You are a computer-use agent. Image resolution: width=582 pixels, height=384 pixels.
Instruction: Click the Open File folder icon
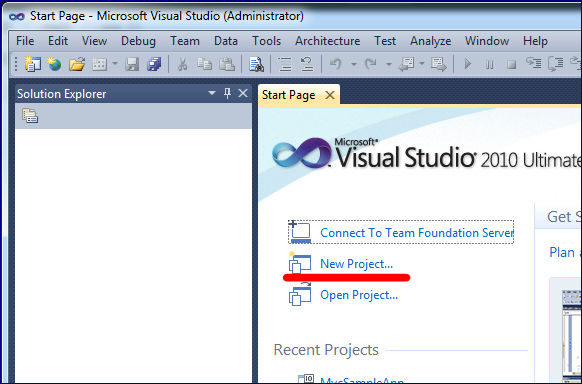tap(77, 64)
